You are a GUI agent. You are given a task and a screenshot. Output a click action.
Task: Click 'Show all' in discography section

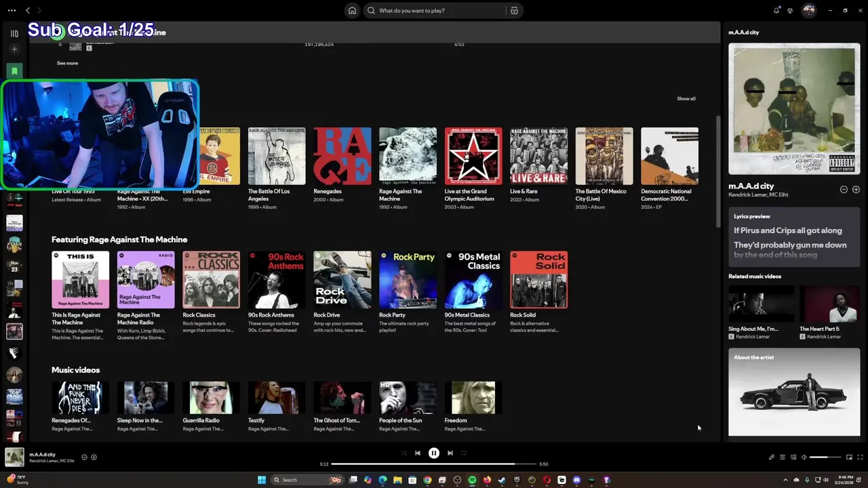point(686,98)
